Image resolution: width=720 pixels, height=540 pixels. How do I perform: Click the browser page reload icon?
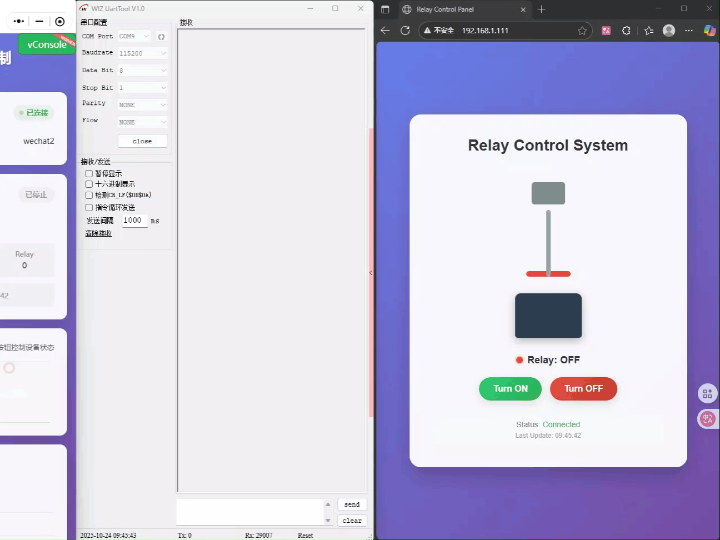(x=405, y=31)
